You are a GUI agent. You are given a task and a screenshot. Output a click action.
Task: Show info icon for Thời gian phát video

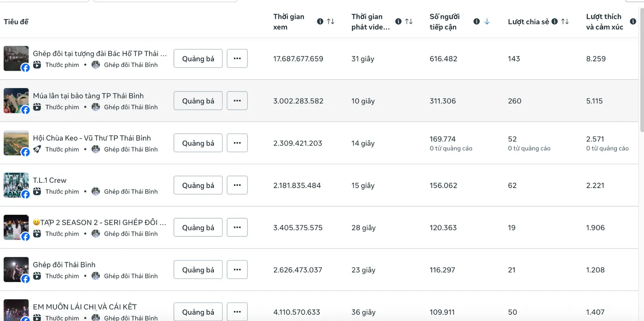[398, 21]
